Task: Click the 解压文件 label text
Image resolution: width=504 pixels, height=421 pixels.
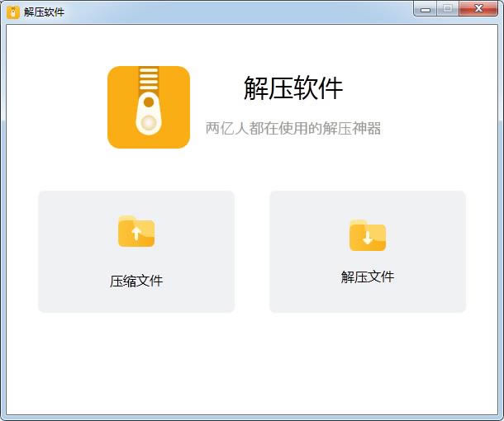Action: 368,277
